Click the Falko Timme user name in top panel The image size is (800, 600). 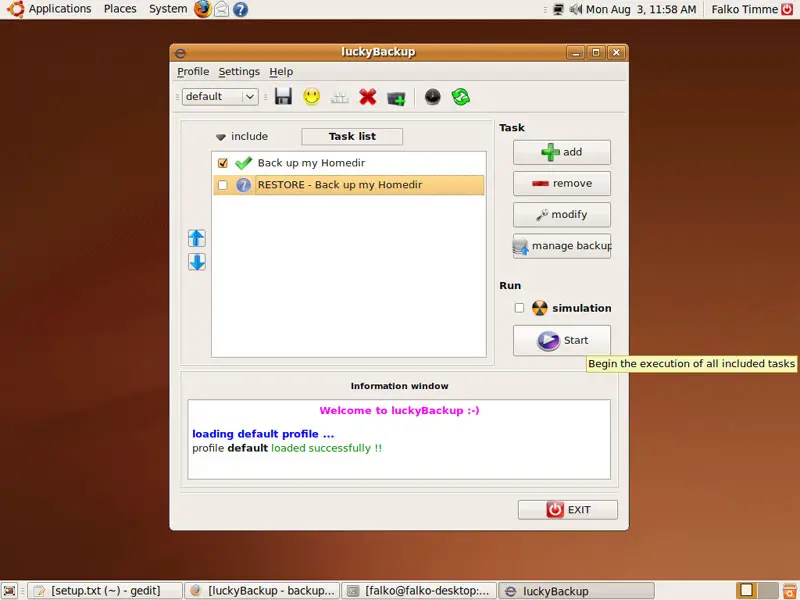tap(744, 9)
